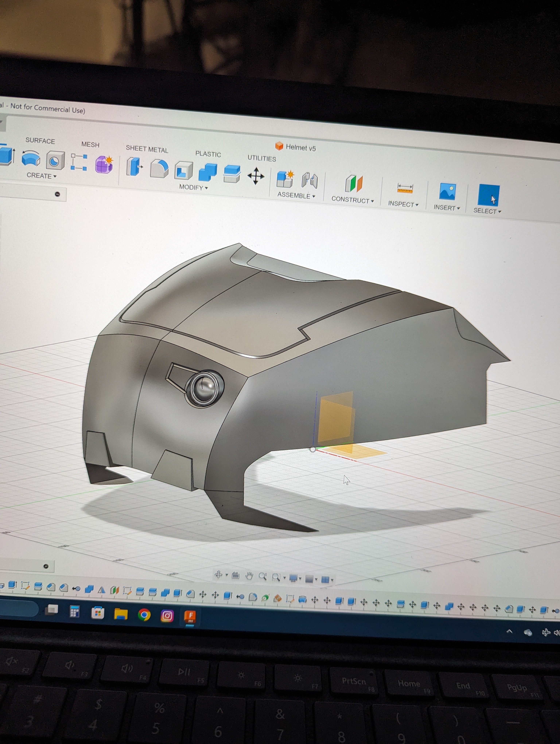
Task: Open the MODIFY dropdown menu
Action: [x=193, y=187]
